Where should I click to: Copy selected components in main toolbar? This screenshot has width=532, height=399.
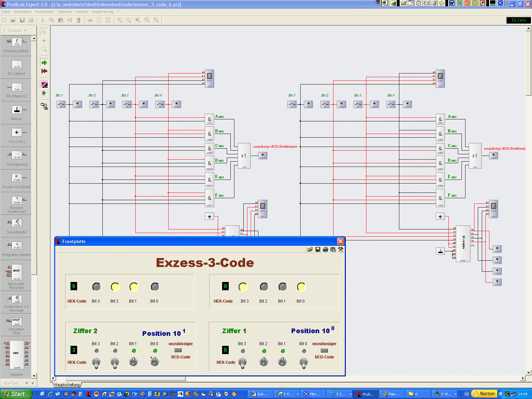coord(52,20)
